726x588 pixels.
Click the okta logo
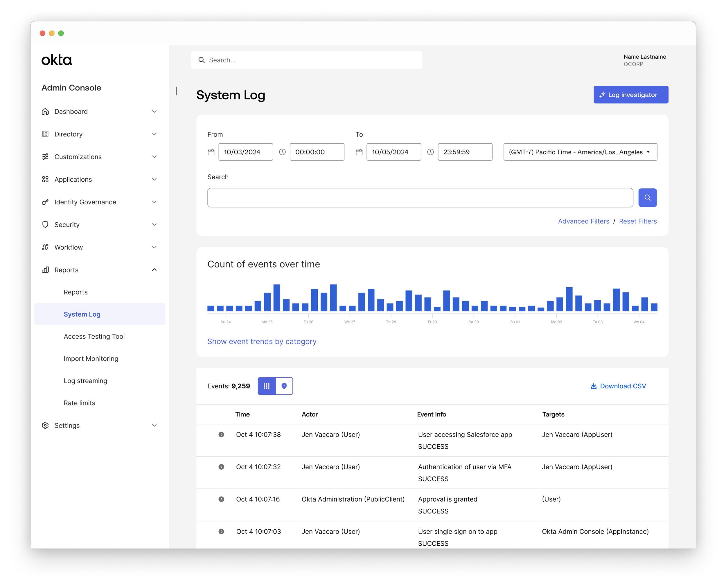click(x=57, y=60)
